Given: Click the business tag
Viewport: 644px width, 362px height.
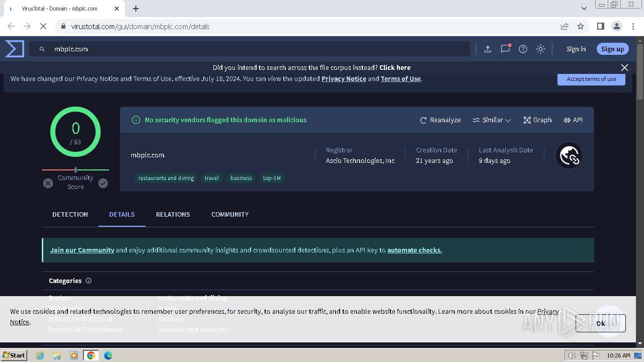Looking at the screenshot, I should click(x=241, y=178).
